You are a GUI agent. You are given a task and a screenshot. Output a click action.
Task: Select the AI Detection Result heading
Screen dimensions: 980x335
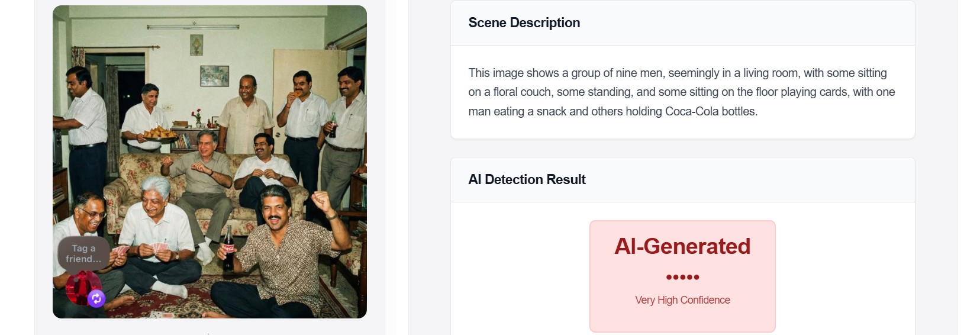[527, 179]
